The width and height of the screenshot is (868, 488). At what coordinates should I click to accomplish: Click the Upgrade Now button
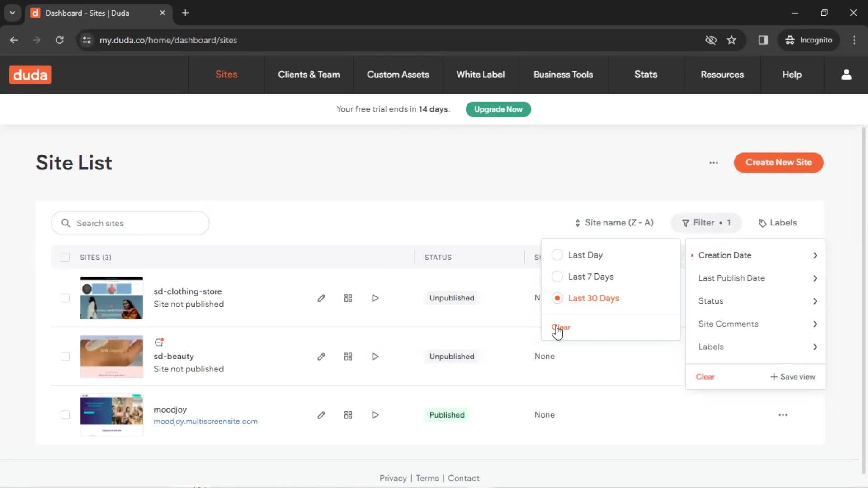(498, 109)
